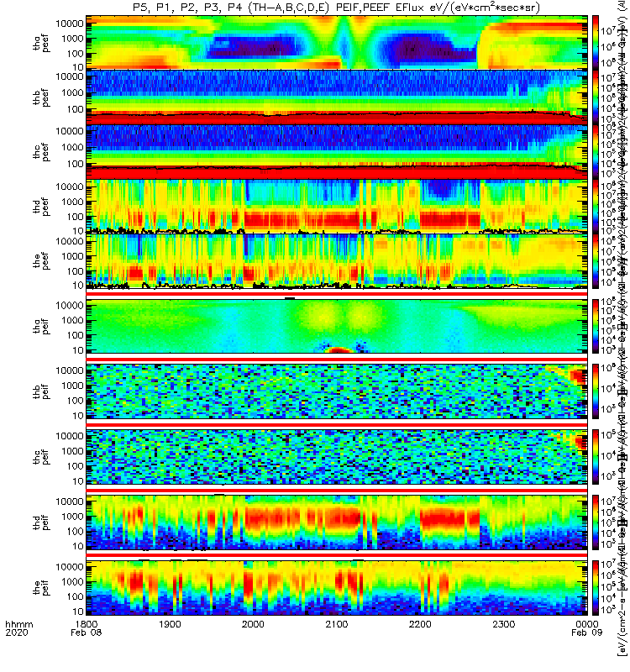Click the 10 tick of the peif panel
The height and width of the screenshot is (672, 630).
[x=78, y=612]
